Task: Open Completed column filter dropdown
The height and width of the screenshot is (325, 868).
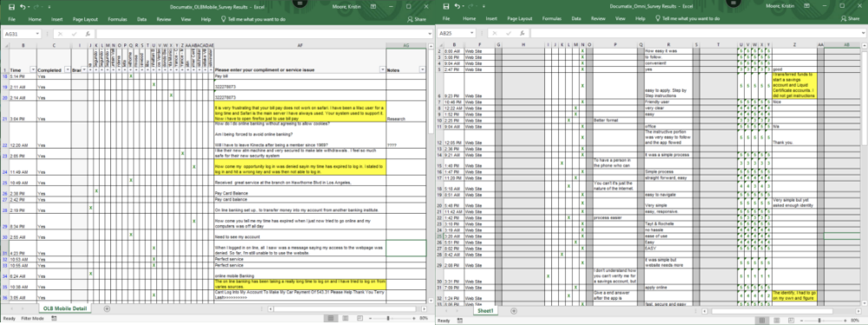Action: point(68,70)
